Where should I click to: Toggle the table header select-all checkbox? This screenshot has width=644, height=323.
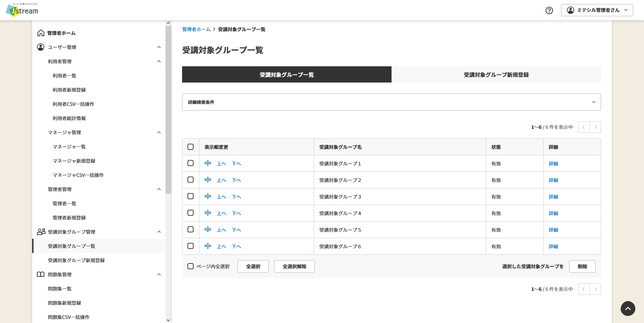[191, 147]
